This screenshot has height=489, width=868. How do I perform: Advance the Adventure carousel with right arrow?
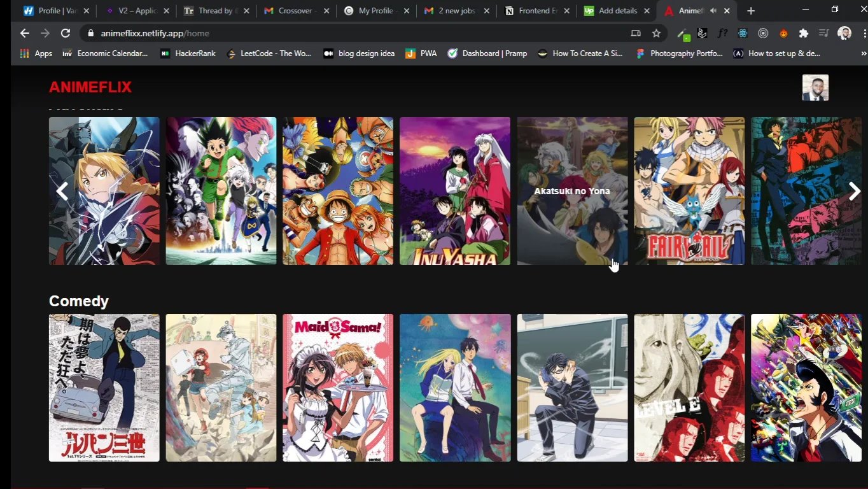(x=854, y=191)
